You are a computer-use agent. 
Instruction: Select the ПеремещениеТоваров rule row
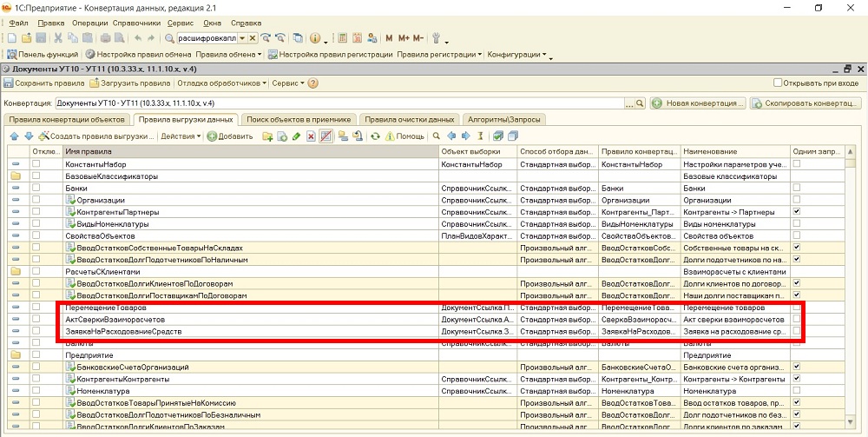106,308
